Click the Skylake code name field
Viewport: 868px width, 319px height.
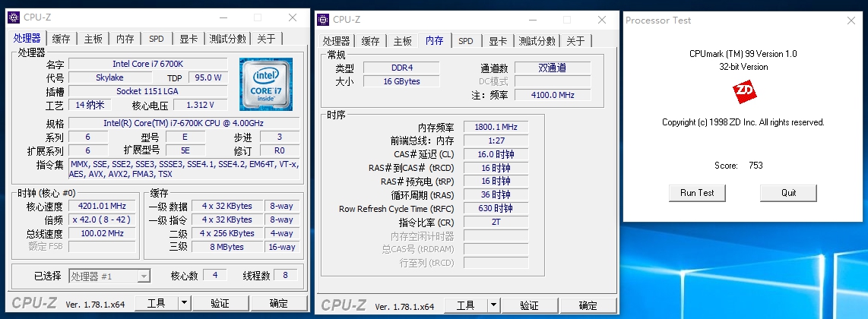(110, 77)
